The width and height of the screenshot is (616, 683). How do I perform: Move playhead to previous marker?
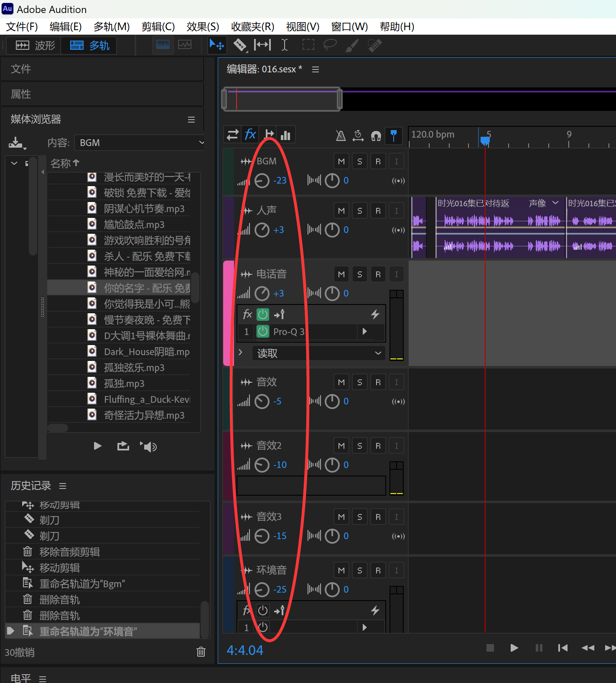click(x=563, y=648)
